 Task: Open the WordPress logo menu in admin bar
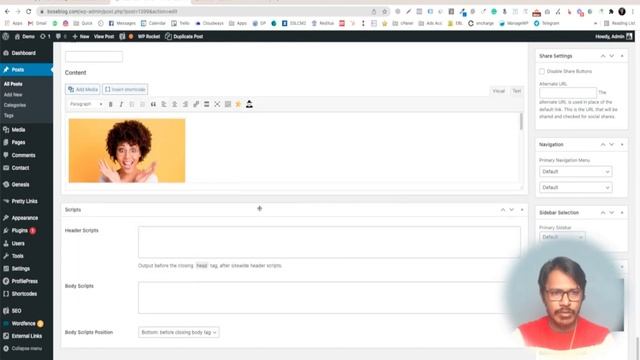pyautogui.click(x=6, y=36)
